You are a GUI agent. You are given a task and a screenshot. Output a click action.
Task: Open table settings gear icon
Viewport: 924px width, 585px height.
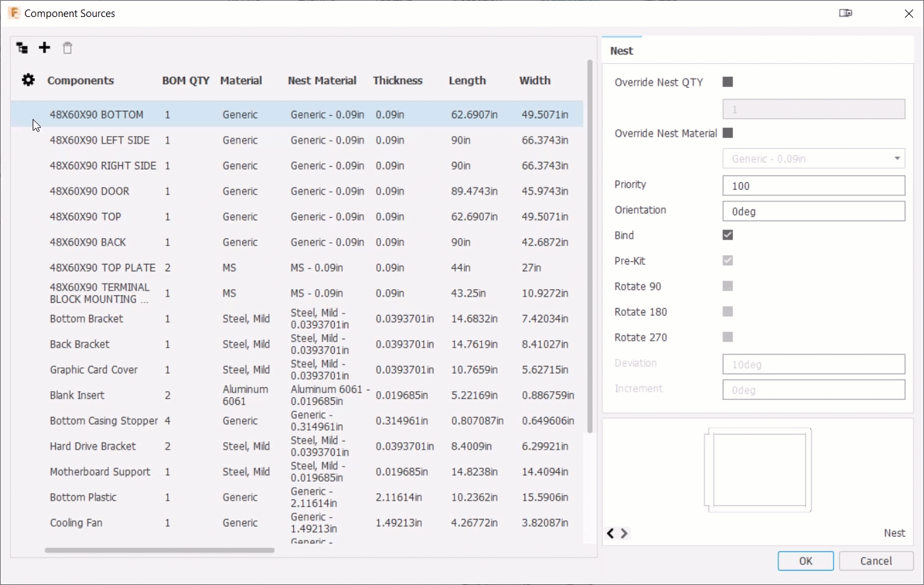click(x=28, y=80)
